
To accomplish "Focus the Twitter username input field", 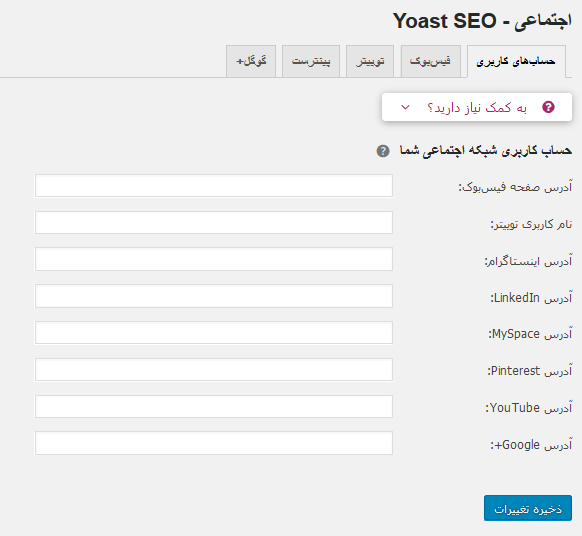I will point(214,222).
